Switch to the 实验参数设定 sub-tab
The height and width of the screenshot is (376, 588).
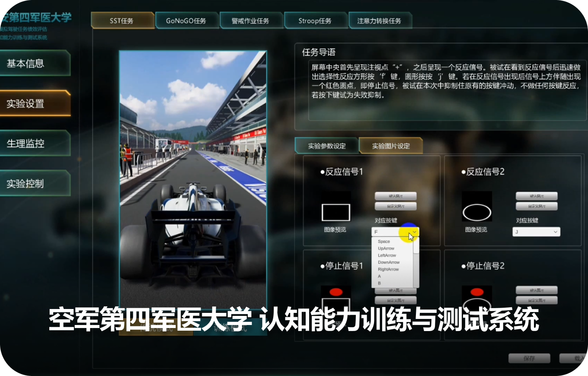(x=326, y=146)
